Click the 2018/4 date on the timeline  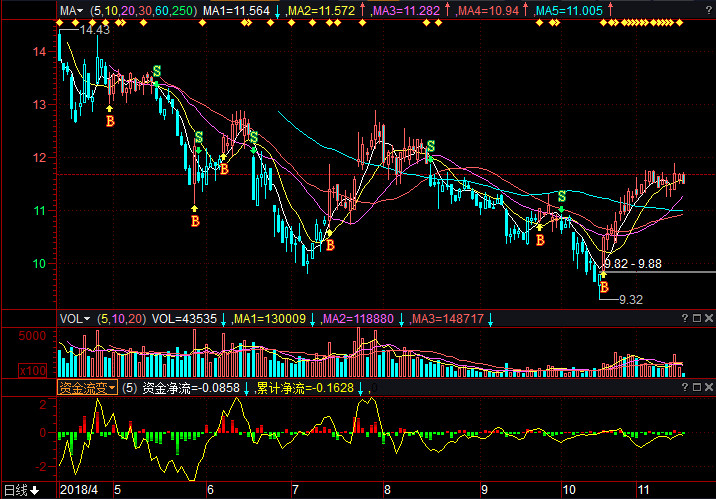point(79,490)
